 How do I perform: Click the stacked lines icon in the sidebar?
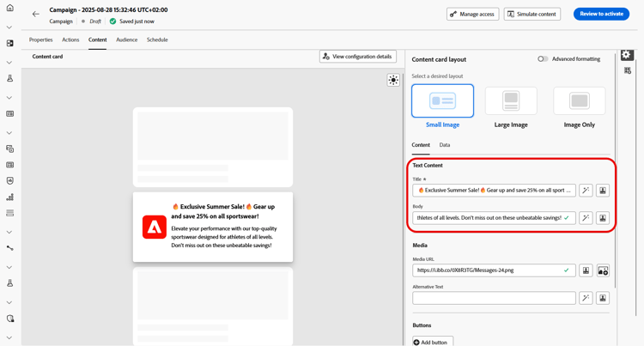pos(9,213)
